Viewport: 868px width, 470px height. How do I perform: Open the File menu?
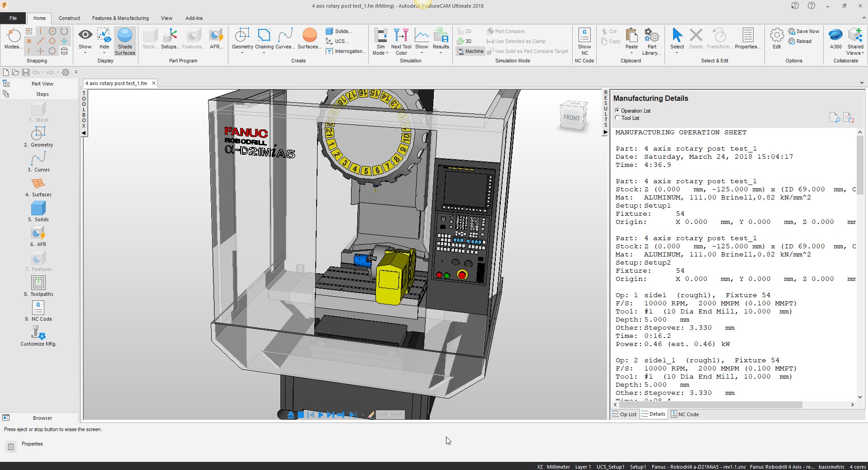pos(13,18)
